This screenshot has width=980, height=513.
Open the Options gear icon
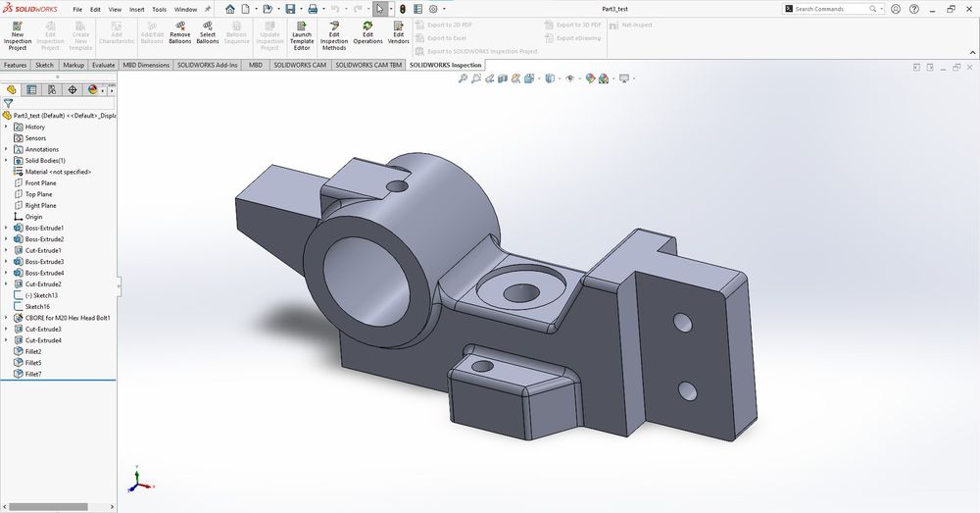(x=433, y=9)
